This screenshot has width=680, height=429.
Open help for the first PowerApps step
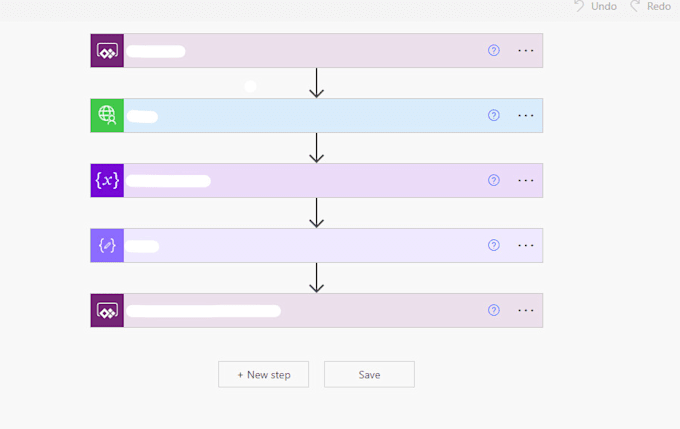coord(493,51)
